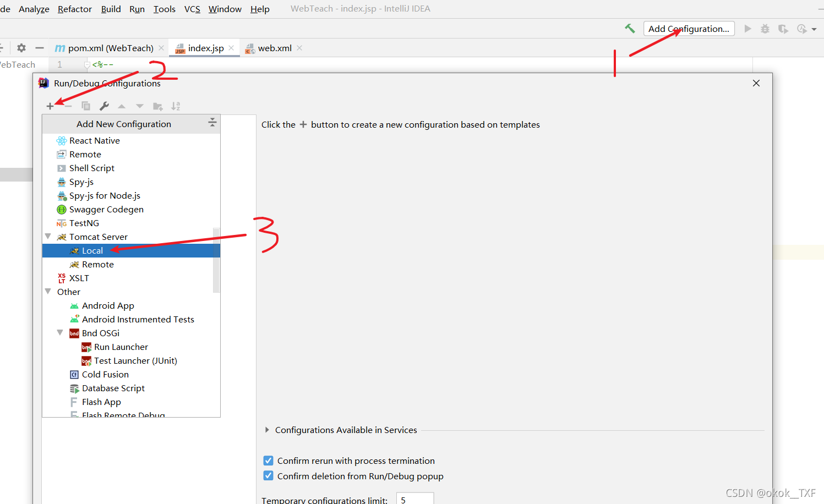This screenshot has width=824, height=504.
Task: Click the Debug bug icon
Action: (x=765, y=29)
